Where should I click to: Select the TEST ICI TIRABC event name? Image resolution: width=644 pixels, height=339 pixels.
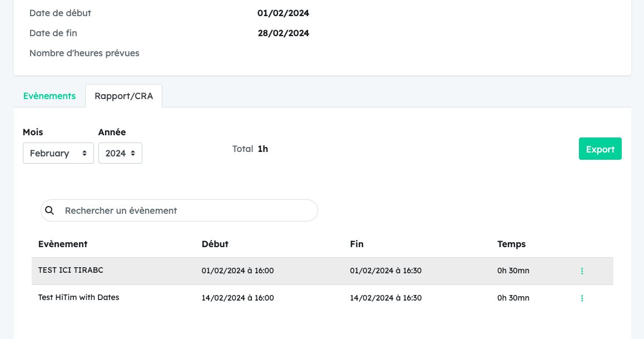point(71,270)
